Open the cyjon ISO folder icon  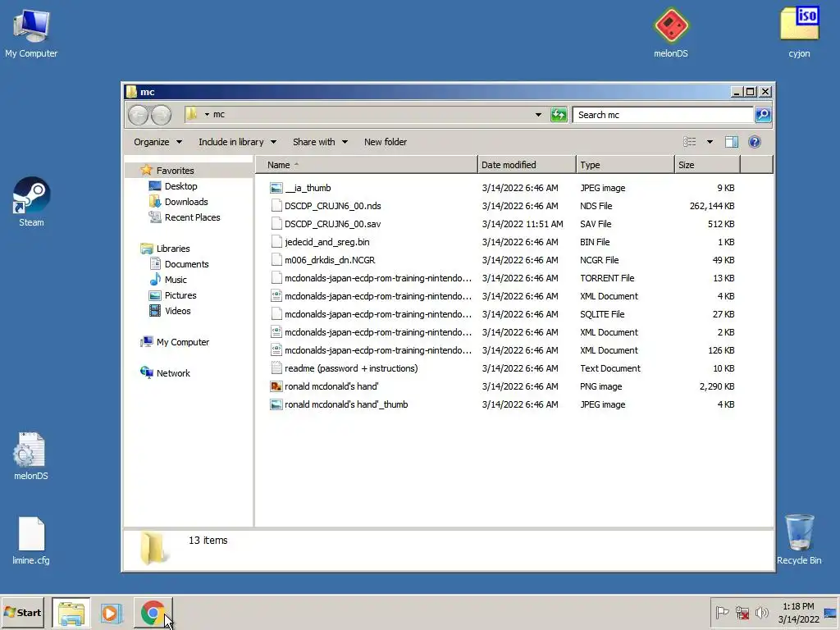[x=799, y=32]
